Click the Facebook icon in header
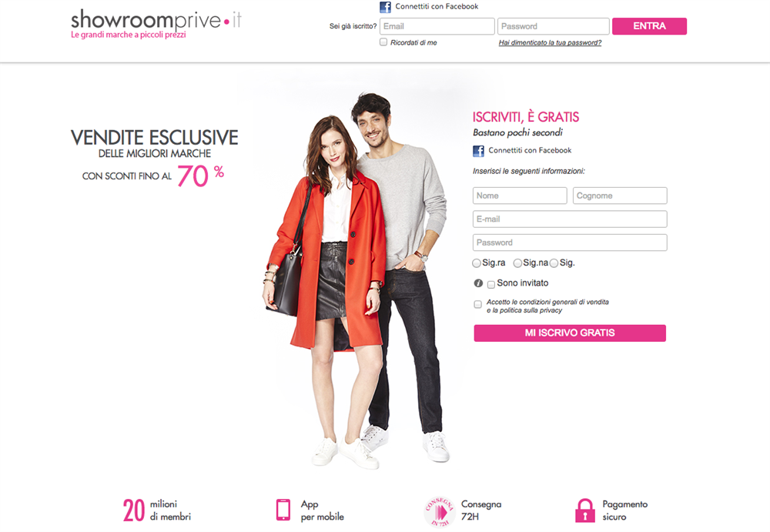770x532 pixels. point(386,7)
